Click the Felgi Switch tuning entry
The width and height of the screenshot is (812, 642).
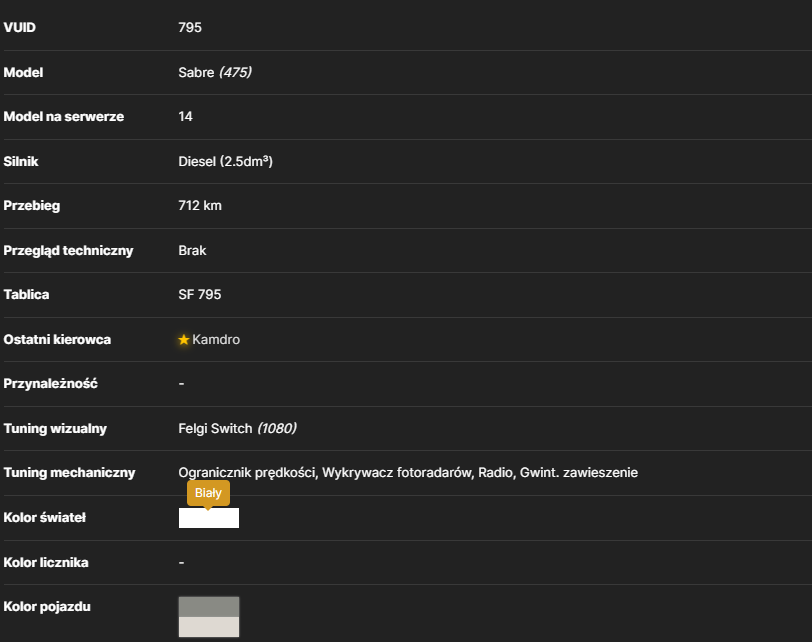click(x=215, y=429)
